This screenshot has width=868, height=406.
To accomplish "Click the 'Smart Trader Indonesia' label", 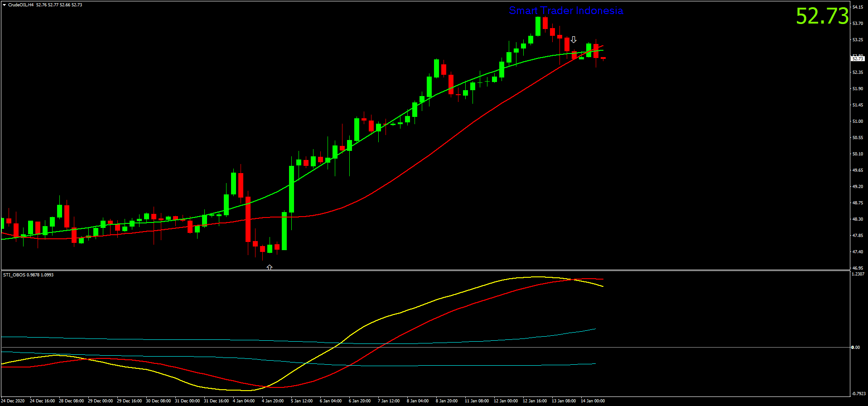I will [566, 10].
